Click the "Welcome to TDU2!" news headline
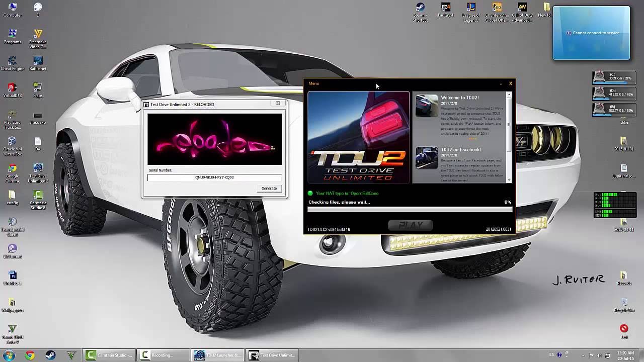Screen dimensions: 644x362 [460, 98]
